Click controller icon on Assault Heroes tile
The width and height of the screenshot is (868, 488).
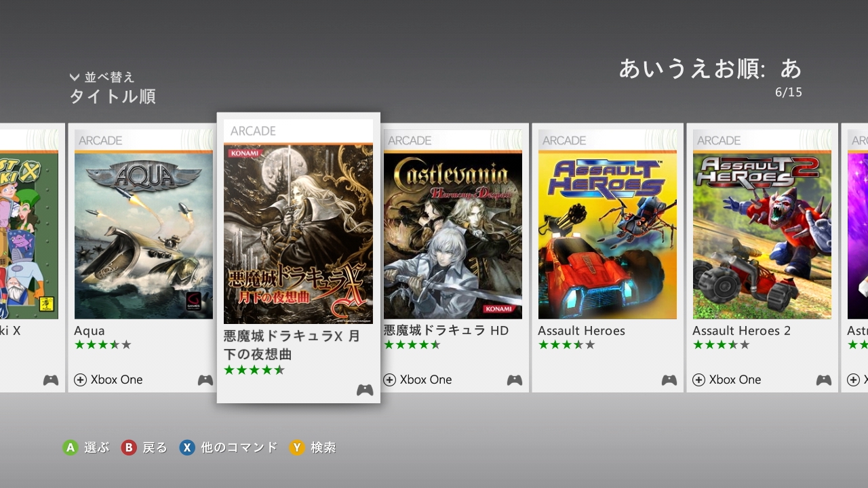pyautogui.click(x=669, y=380)
